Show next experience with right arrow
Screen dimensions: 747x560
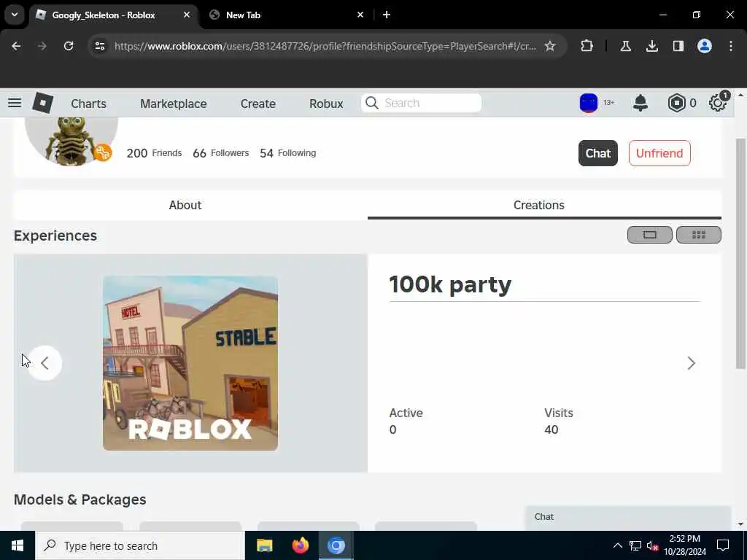[x=691, y=363]
